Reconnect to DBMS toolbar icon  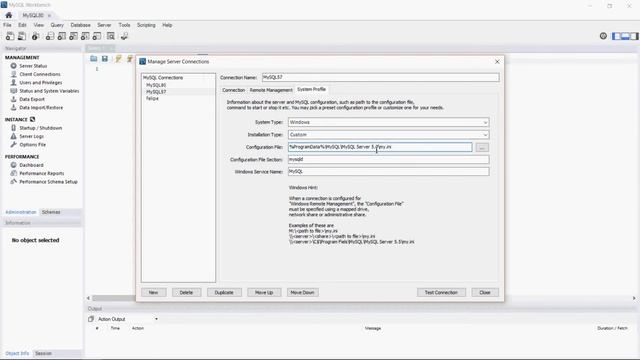pos(124,36)
